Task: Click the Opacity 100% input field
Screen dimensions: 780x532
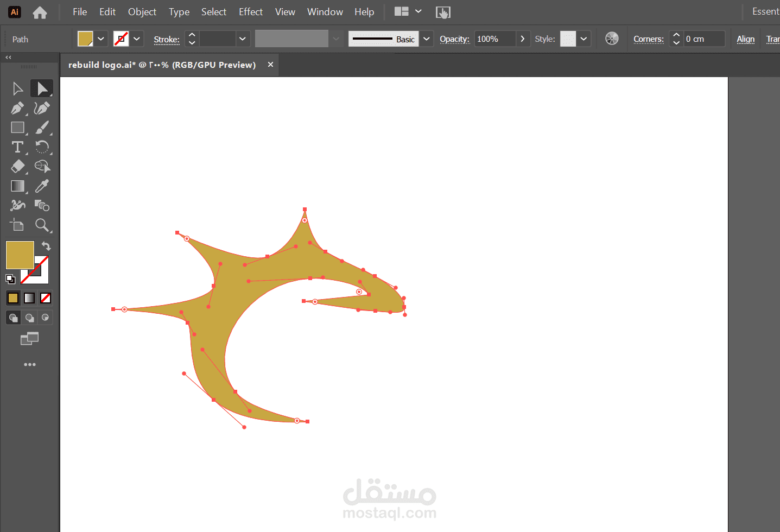Action: (495, 39)
